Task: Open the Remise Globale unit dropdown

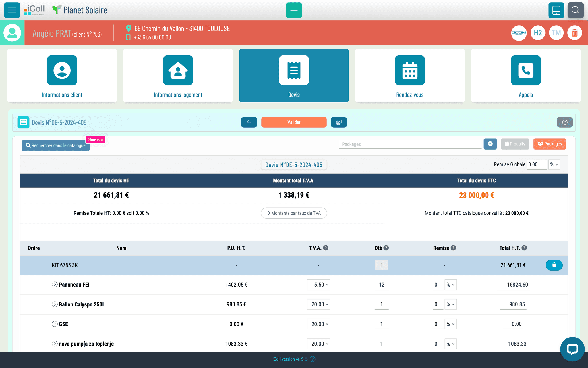Action: coord(554,164)
